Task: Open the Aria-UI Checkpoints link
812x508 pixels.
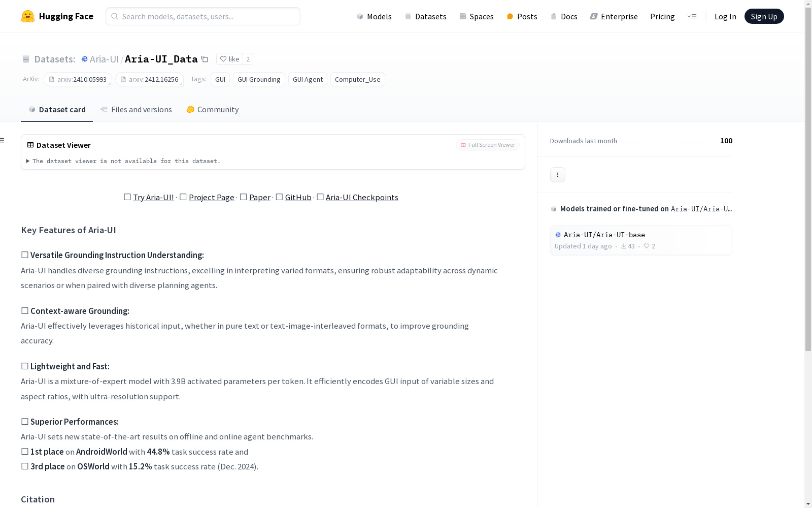Action: pyautogui.click(x=362, y=197)
